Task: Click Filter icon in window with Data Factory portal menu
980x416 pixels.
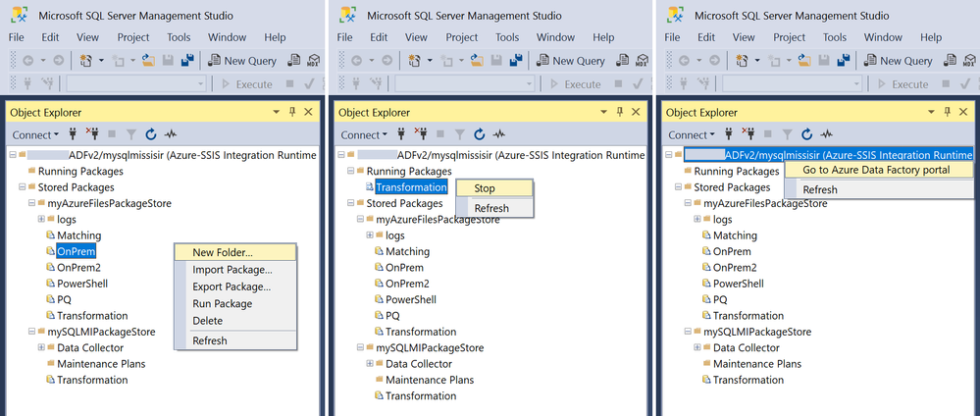Action: pyautogui.click(x=787, y=134)
